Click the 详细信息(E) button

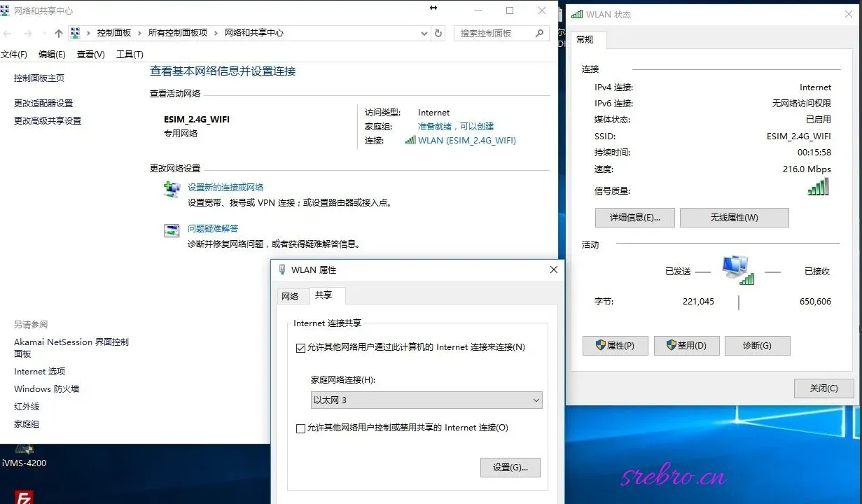[x=635, y=218]
